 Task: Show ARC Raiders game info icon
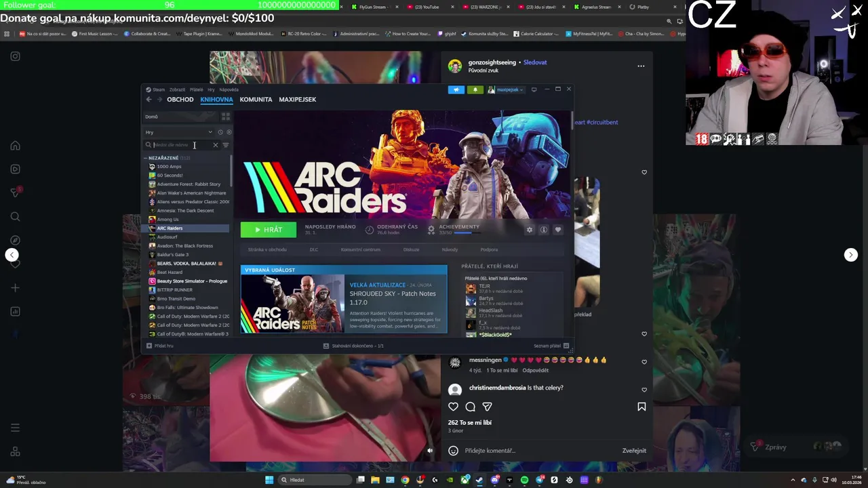pyautogui.click(x=544, y=230)
